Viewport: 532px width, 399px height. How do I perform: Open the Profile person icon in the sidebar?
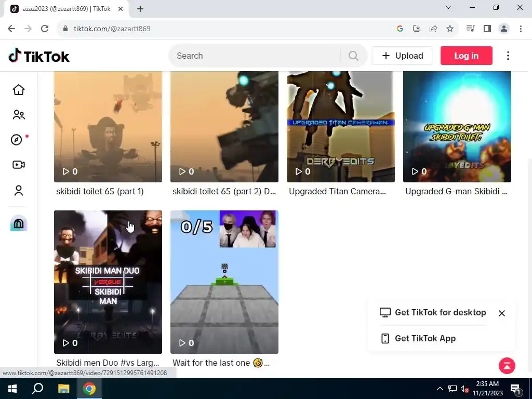[19, 191]
